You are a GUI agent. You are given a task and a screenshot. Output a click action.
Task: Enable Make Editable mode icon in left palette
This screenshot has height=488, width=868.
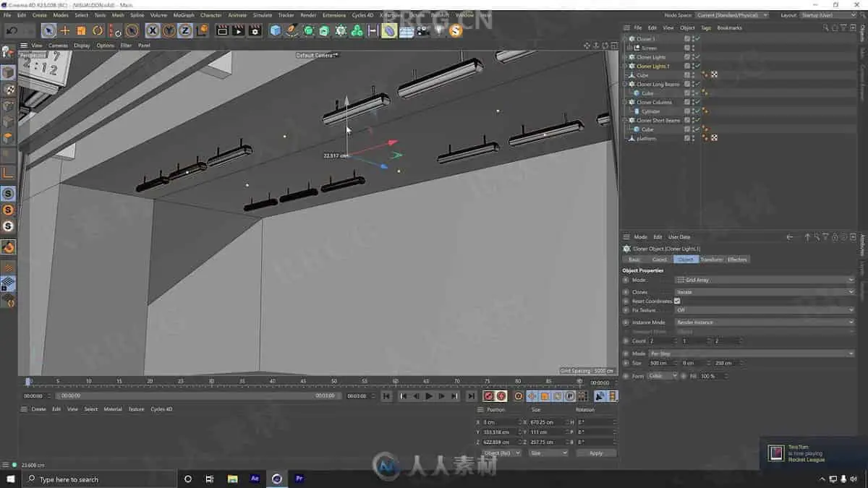pyautogui.click(x=8, y=52)
